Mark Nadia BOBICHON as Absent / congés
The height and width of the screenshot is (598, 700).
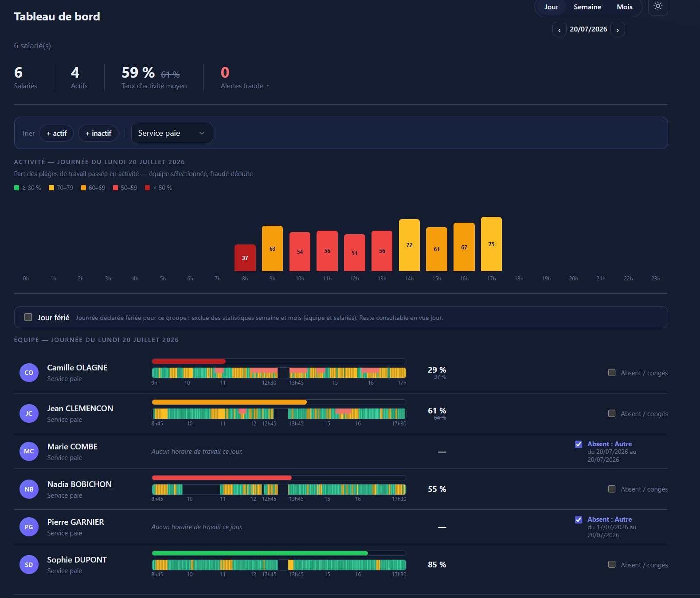[612, 489]
